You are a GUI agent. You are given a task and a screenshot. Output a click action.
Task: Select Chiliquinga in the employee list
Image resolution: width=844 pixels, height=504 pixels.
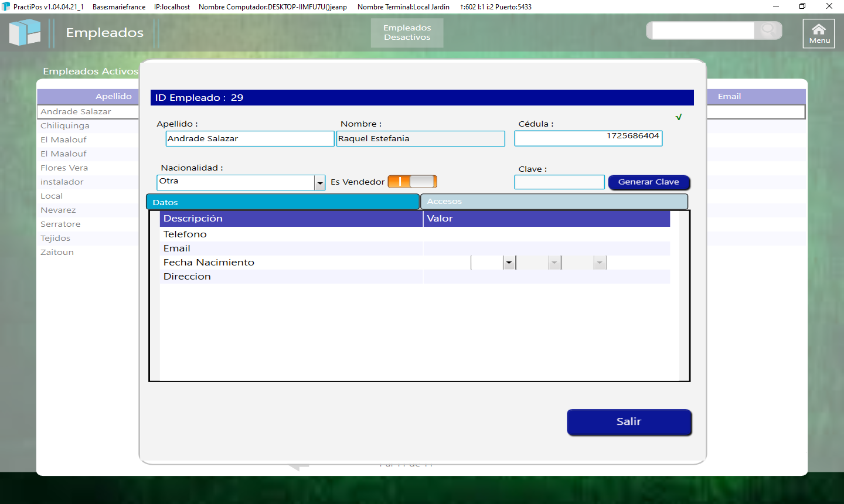pyautogui.click(x=65, y=126)
